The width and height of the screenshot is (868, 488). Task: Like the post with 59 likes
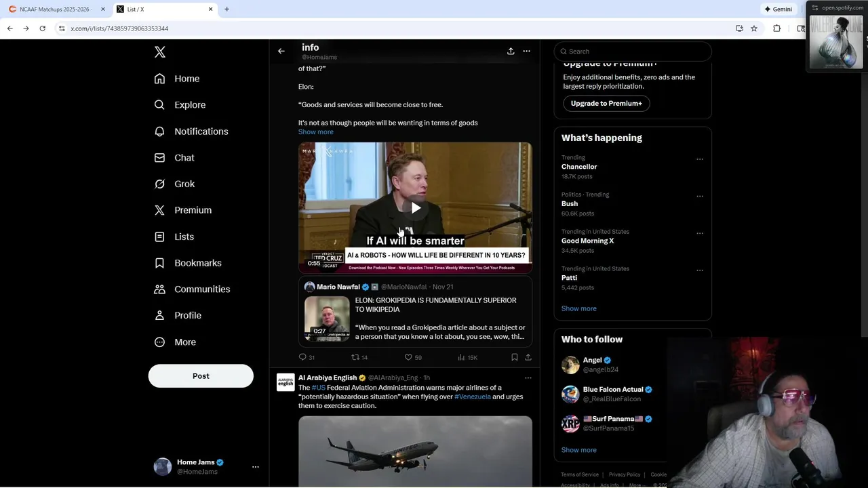pos(413,357)
